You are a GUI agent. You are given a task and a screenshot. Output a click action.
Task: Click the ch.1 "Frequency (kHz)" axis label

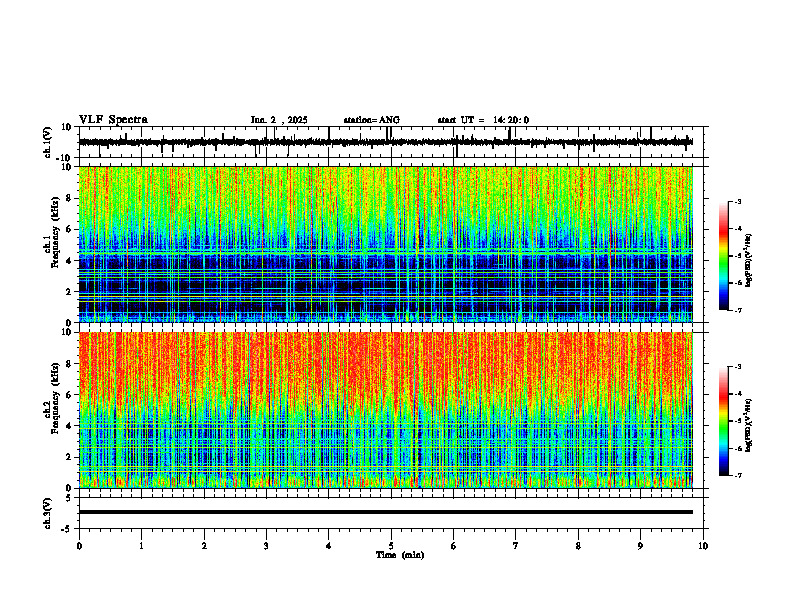click(55, 233)
